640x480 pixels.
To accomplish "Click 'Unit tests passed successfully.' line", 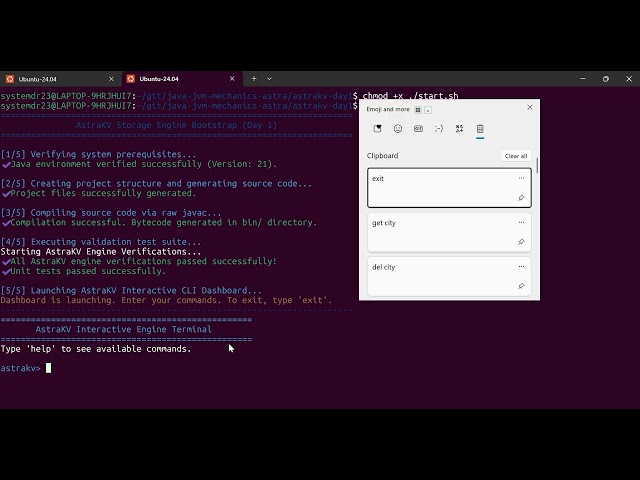I will pos(88,271).
